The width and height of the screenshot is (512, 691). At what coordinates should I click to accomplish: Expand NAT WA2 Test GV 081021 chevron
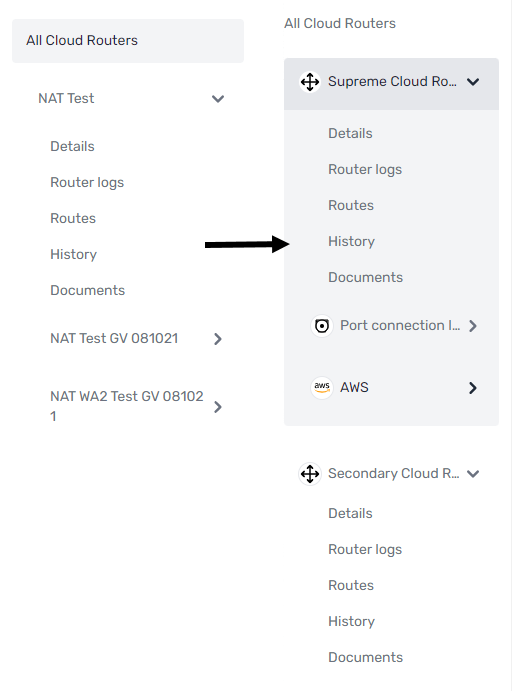coord(218,407)
